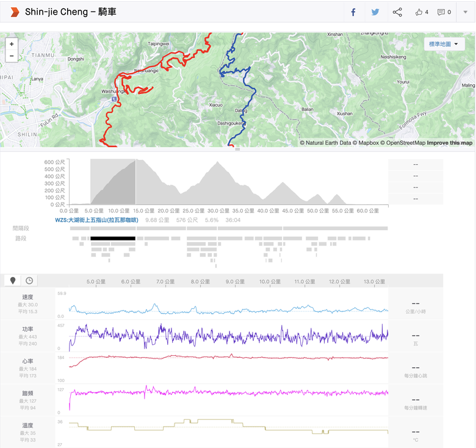Image resolution: width=476 pixels, height=448 pixels.
Task: Click the OpenStreetMap attribution link
Action: pyautogui.click(x=403, y=143)
